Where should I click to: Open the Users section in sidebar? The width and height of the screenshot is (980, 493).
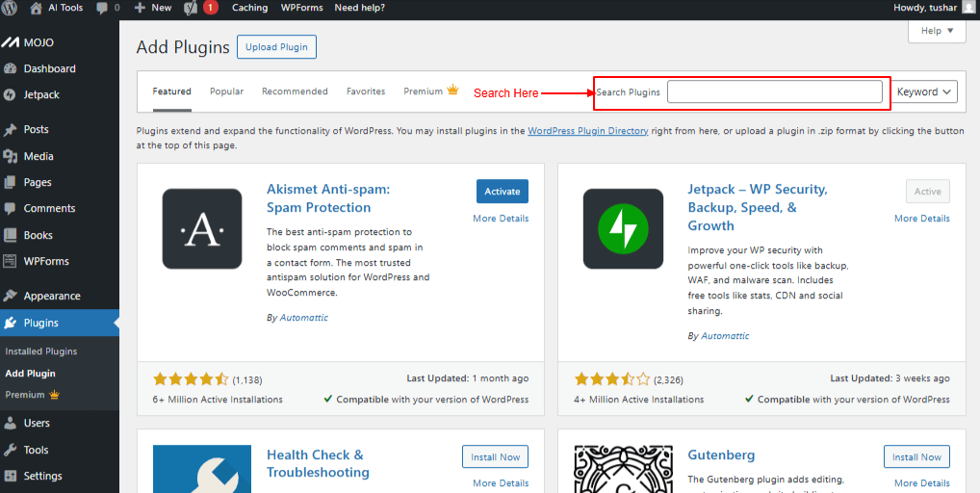coord(37,423)
